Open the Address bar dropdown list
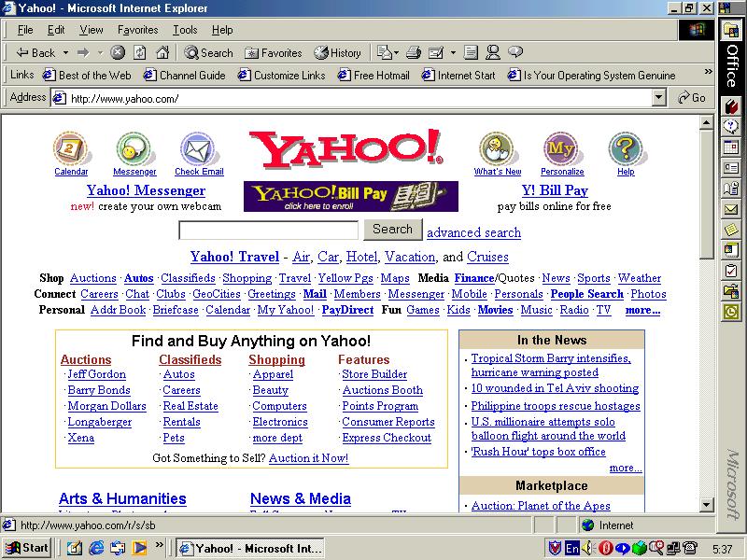This screenshot has height=560, width=747. [658, 98]
